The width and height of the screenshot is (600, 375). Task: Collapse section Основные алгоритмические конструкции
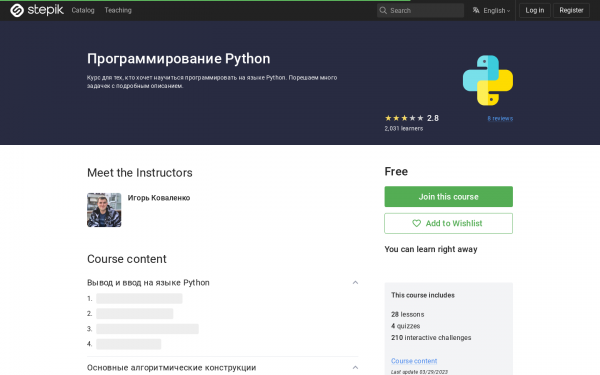point(355,367)
